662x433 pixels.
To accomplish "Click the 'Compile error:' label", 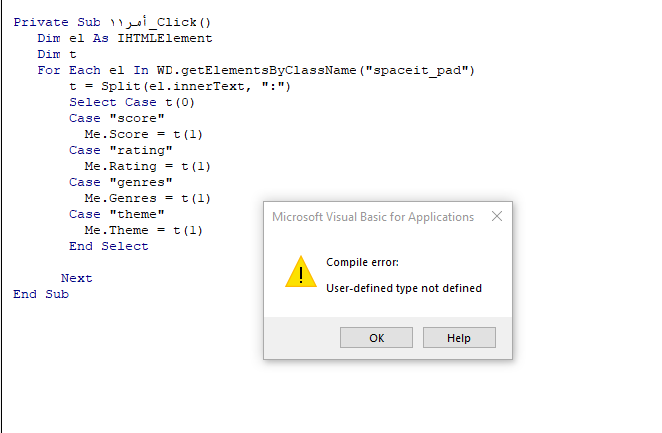I will pyautogui.click(x=362, y=263).
